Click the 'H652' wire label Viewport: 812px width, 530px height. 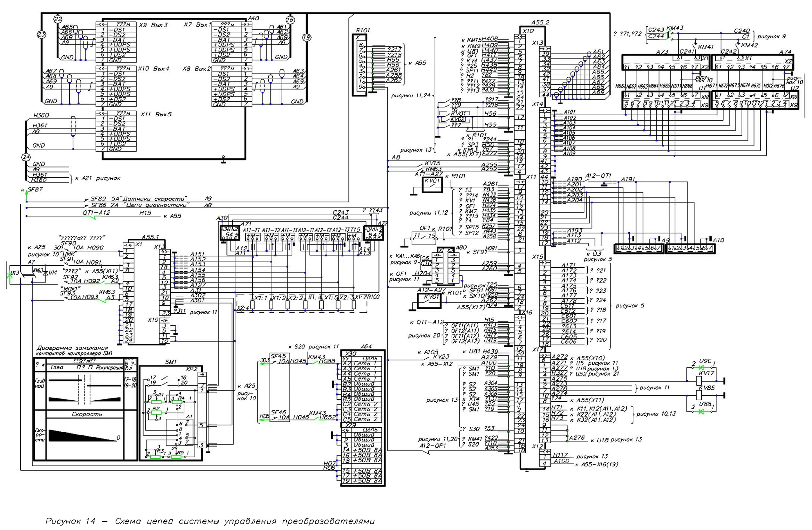[x=328, y=418]
